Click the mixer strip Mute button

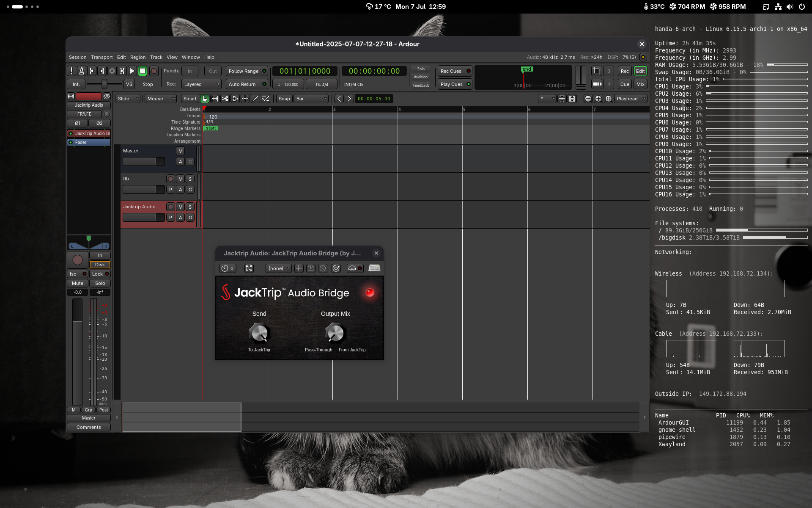[x=77, y=283]
